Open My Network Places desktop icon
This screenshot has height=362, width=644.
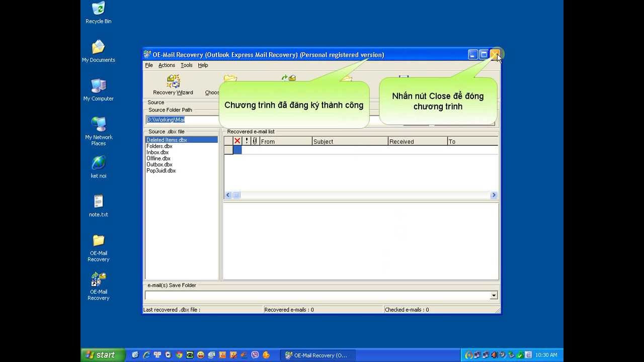pos(99,132)
